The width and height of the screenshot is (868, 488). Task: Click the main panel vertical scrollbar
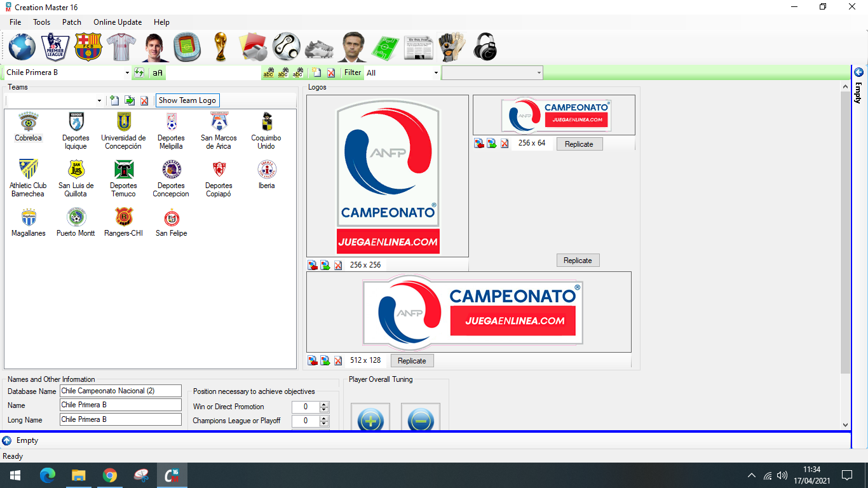[x=845, y=232]
